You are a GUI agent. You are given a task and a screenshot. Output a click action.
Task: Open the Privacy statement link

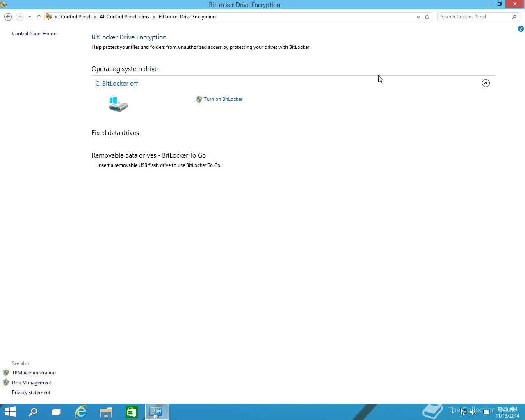[x=31, y=393]
